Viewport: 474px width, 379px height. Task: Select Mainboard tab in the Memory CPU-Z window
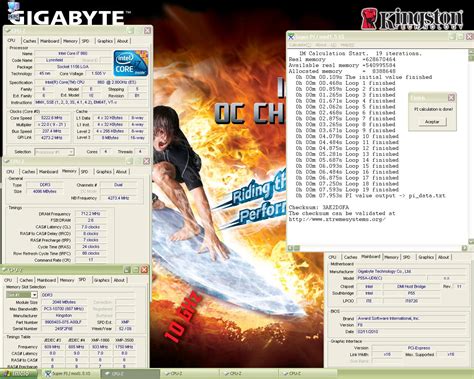(x=49, y=172)
